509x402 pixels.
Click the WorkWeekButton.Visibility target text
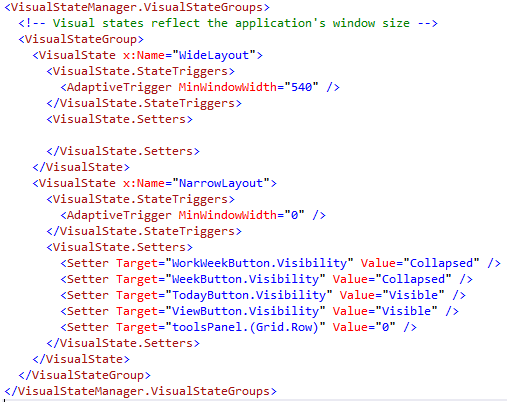(x=259, y=263)
